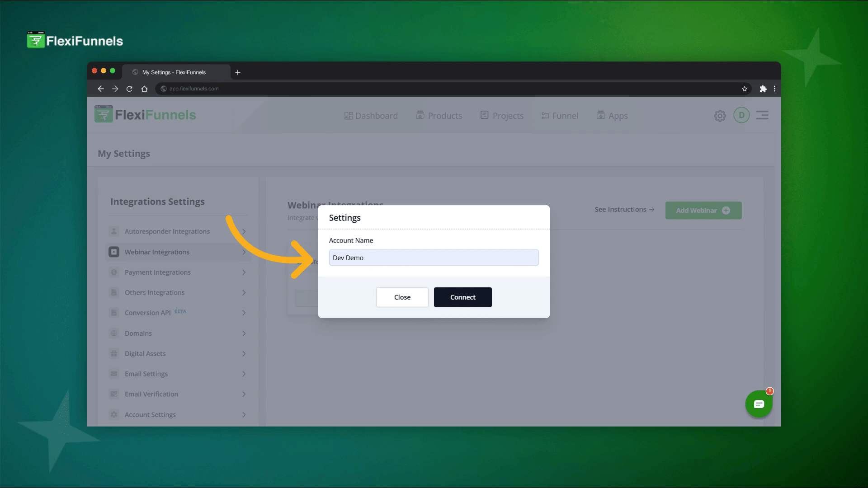Open the Apps menu item

click(612, 116)
